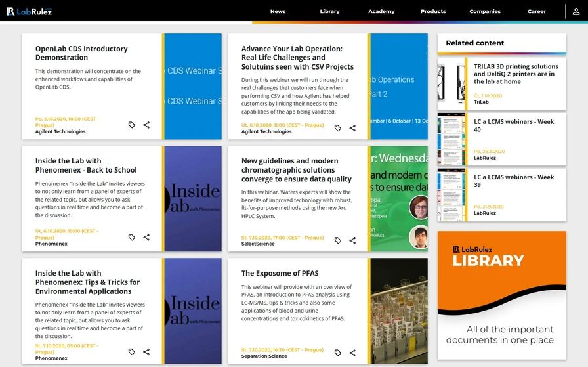Open TRILAB 3D printing solutions article
588x367 pixels.
pyautogui.click(x=516, y=74)
